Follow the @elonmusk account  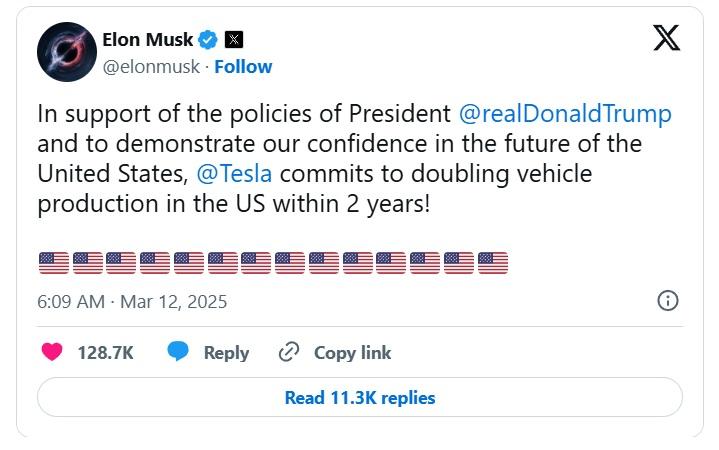243,67
